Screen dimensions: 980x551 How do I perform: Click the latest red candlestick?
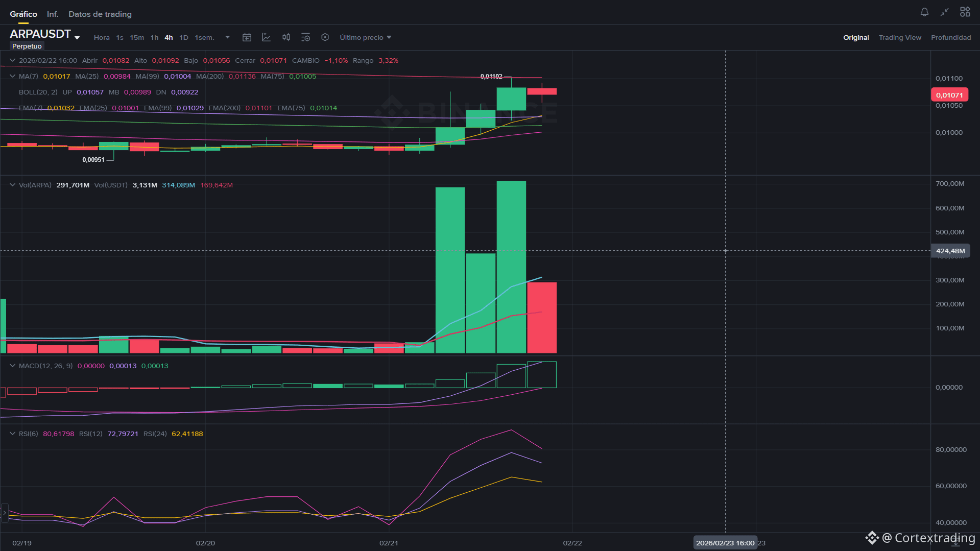[x=542, y=91]
